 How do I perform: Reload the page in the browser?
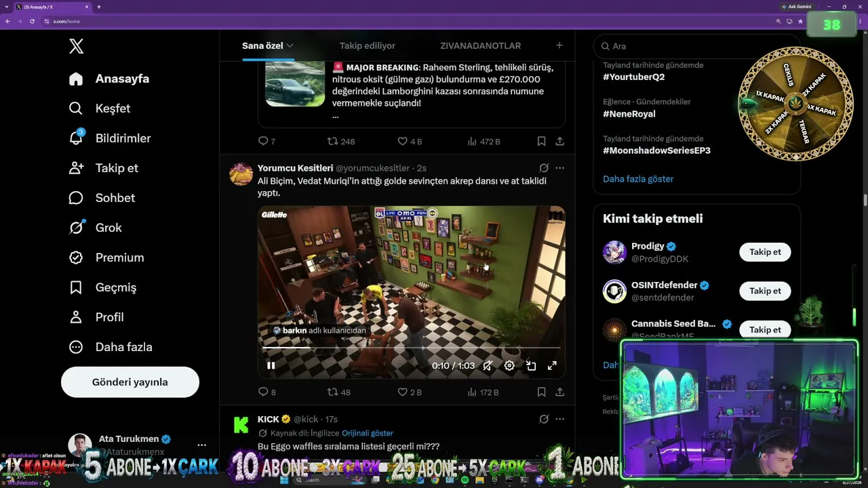coord(32,21)
